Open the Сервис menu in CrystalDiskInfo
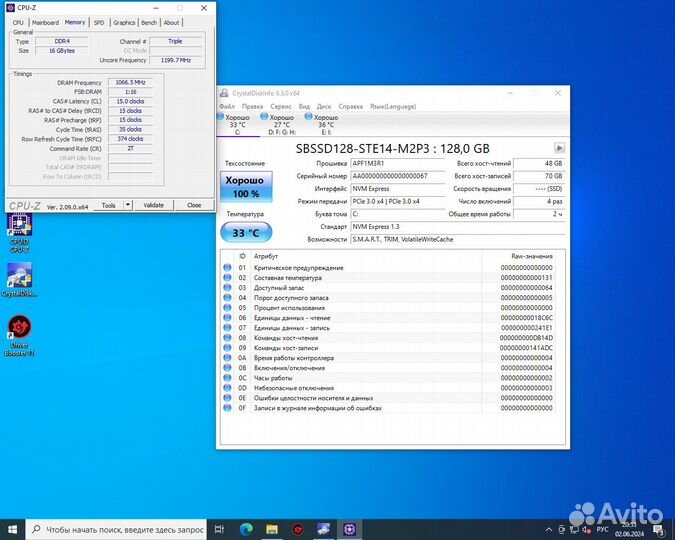 281,106
